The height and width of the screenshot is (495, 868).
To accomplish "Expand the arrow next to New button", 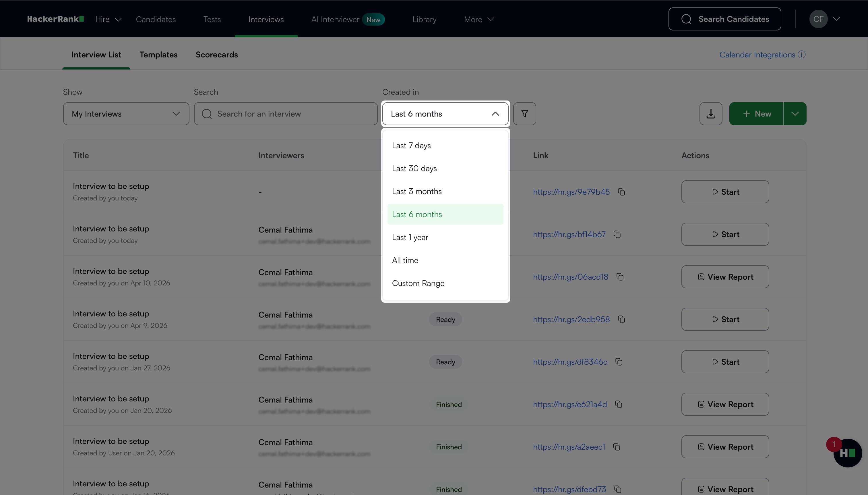I will pos(795,113).
